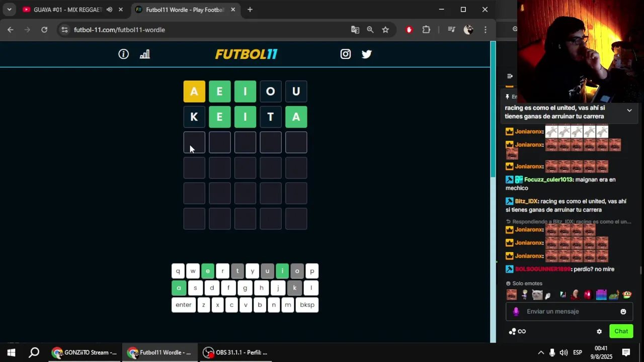Mute the GUAYA tab audio icon

(109, 10)
